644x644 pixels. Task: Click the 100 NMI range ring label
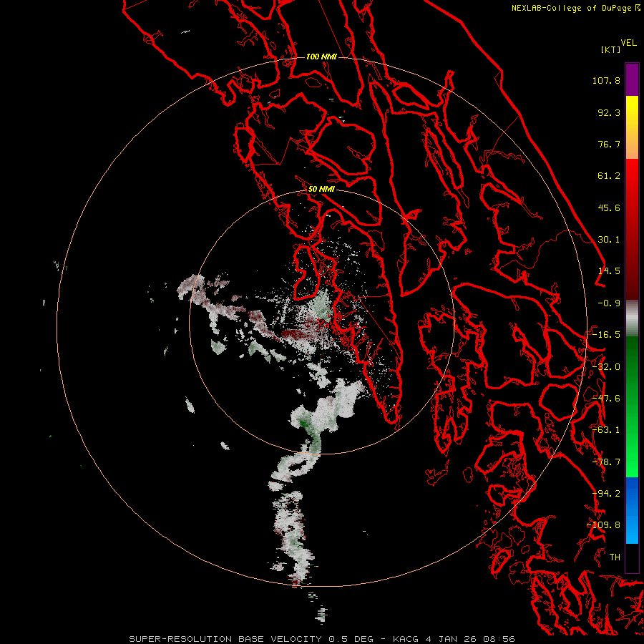321,57
